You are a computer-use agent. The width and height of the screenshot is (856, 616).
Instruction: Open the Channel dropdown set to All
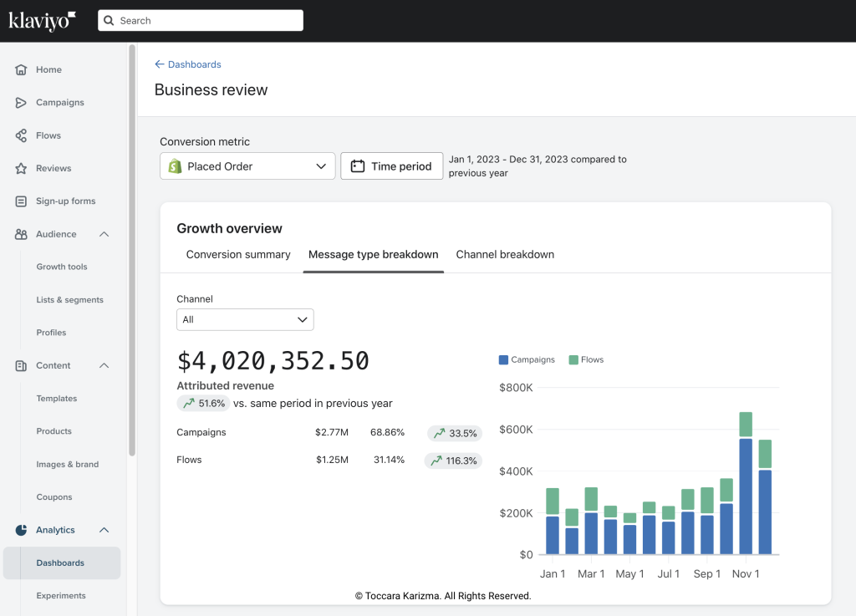coord(245,320)
